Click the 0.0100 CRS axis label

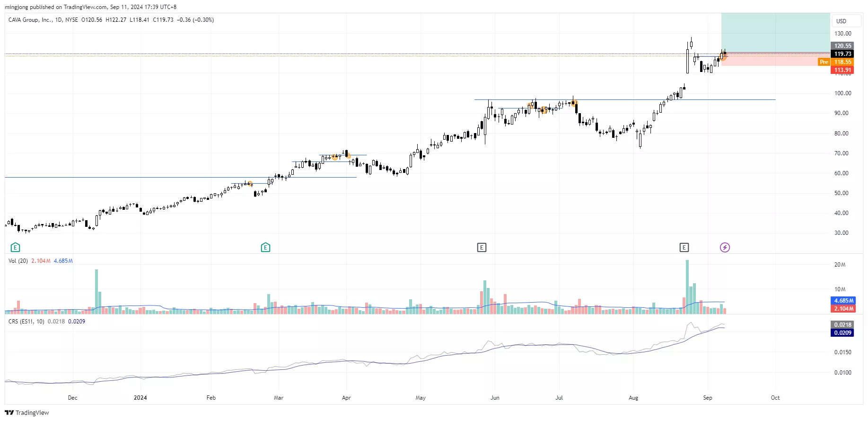tap(842, 373)
